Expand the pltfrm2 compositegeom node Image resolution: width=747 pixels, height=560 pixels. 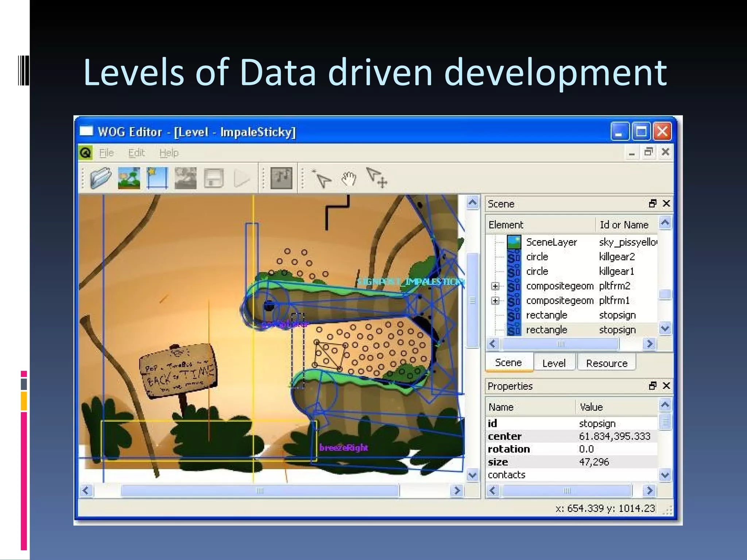[x=495, y=286]
